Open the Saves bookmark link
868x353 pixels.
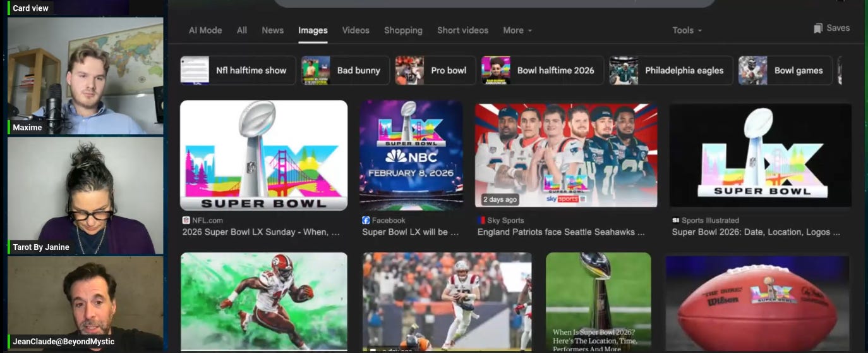(x=831, y=28)
